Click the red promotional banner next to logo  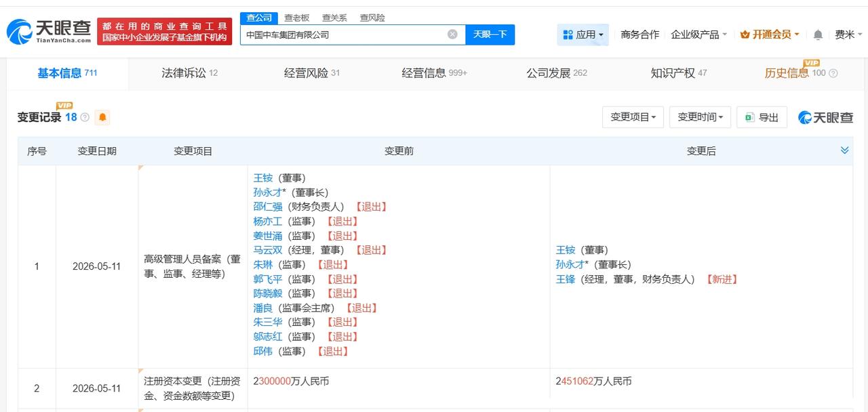coord(165,31)
